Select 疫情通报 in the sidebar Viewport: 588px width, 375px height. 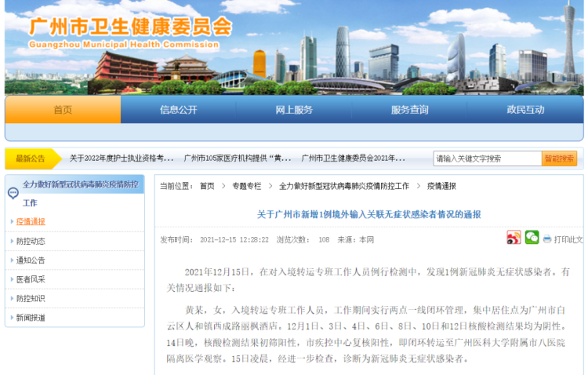pyautogui.click(x=31, y=221)
